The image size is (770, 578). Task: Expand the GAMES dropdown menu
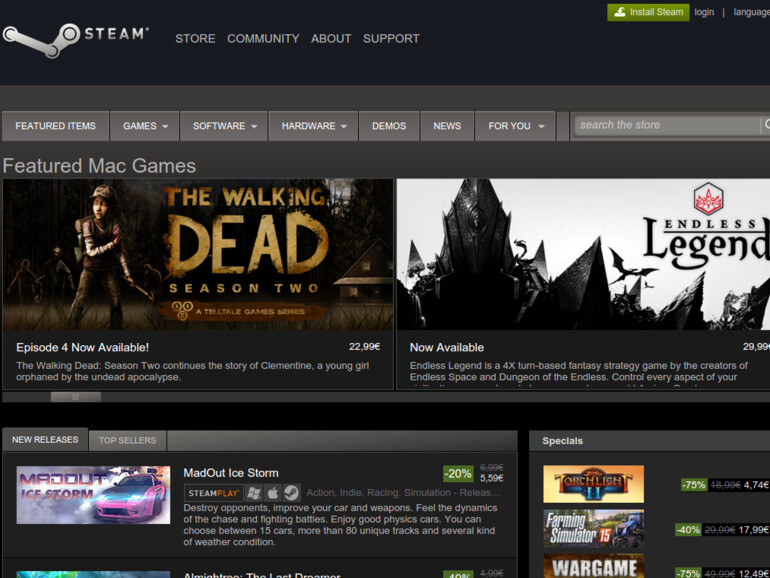point(145,126)
